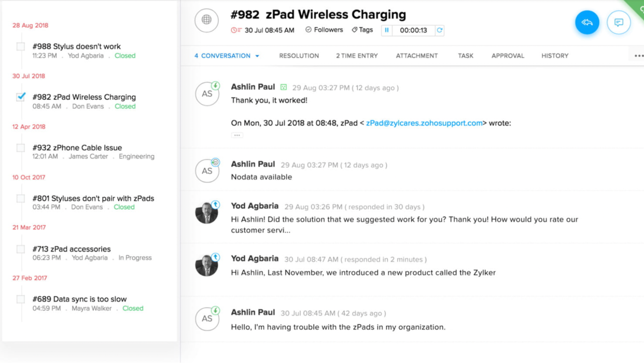Image resolution: width=644 pixels, height=363 pixels.
Task: Select the #932 zPhone Cable Issue checkbox
Action: 21,148
